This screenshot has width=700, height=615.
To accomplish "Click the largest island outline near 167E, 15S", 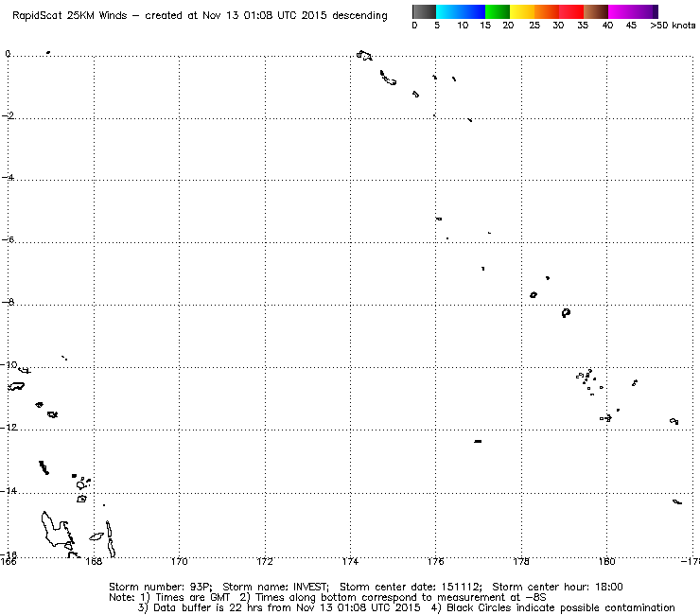I will click(x=57, y=530).
